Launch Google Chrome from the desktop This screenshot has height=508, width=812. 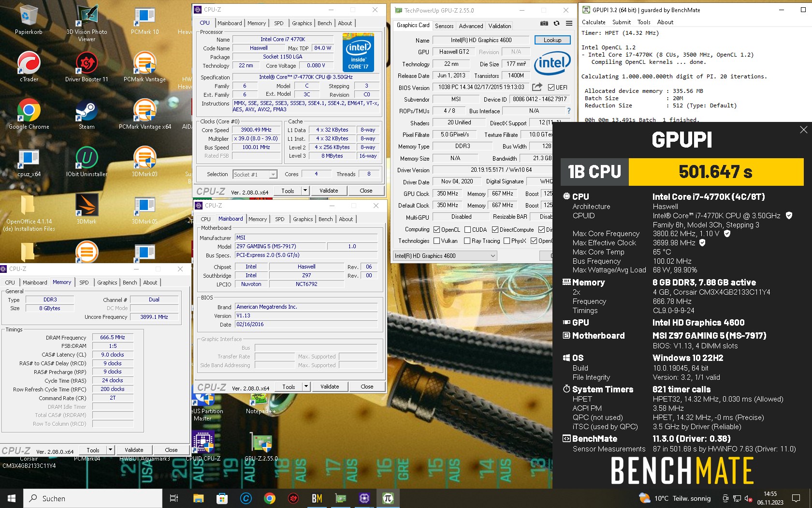click(29, 114)
